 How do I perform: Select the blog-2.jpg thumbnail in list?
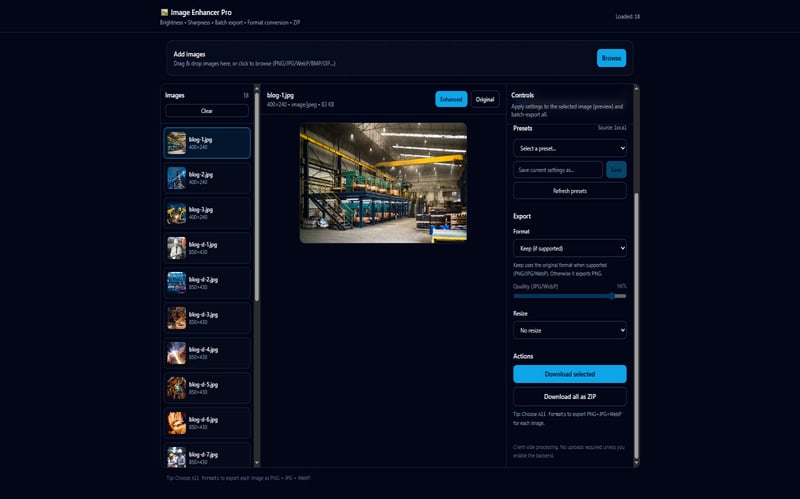[x=177, y=178]
